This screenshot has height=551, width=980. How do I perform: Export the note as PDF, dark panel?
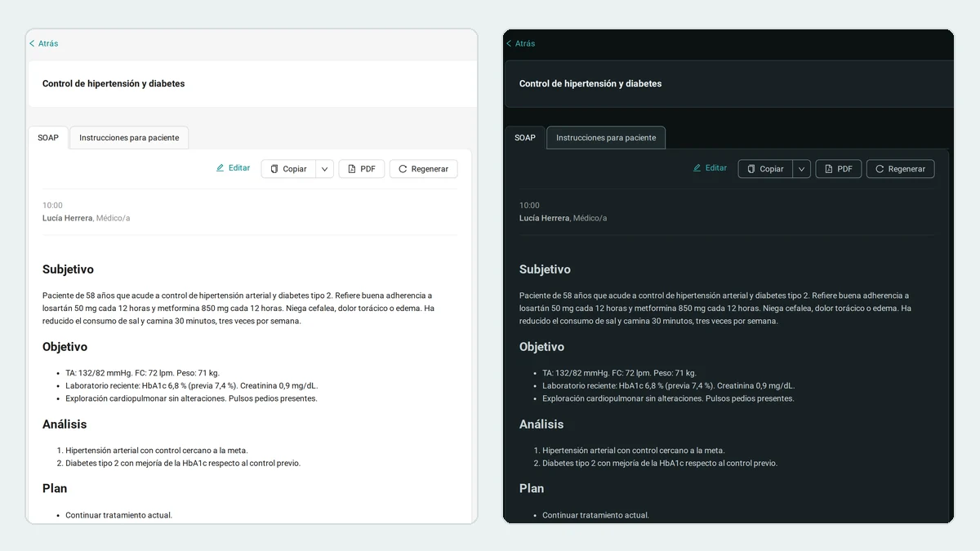839,169
